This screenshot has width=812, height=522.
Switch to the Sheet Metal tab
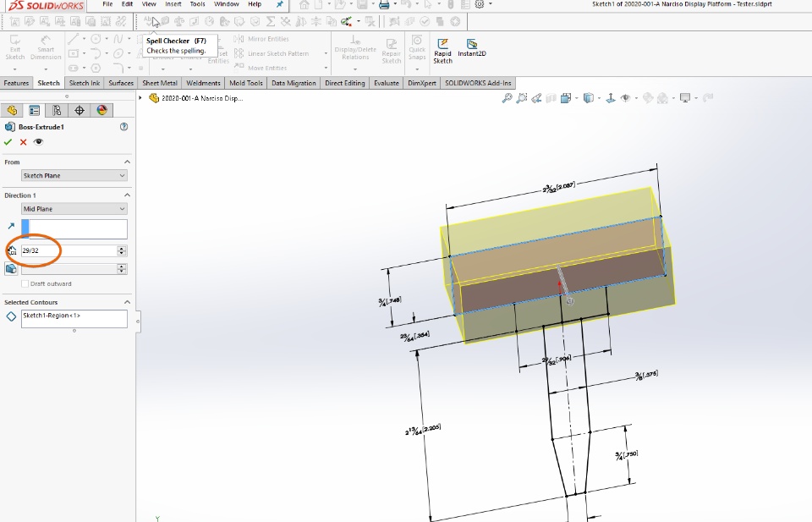pyautogui.click(x=160, y=83)
